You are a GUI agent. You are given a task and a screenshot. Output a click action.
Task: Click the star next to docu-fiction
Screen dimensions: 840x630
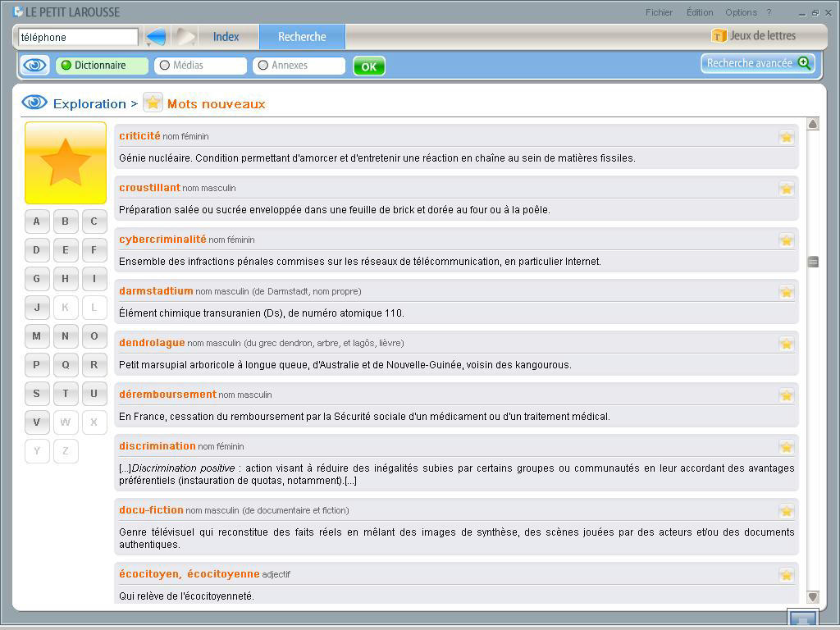pyautogui.click(x=787, y=509)
